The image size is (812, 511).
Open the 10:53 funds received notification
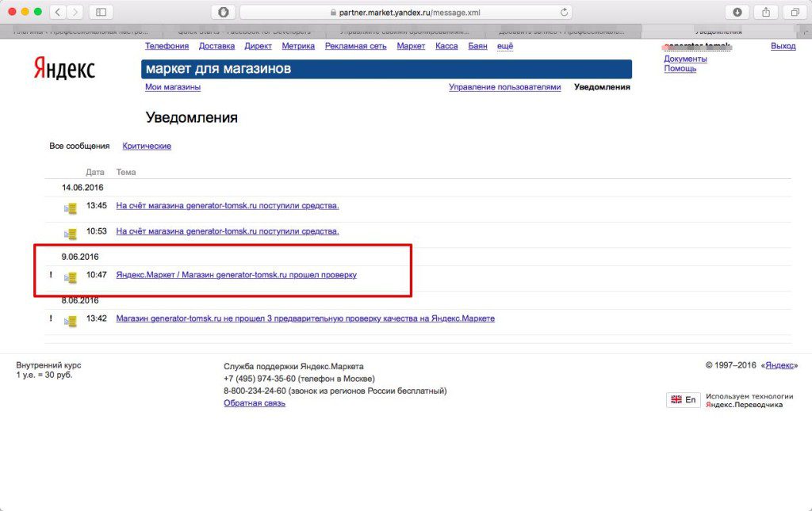coord(228,231)
